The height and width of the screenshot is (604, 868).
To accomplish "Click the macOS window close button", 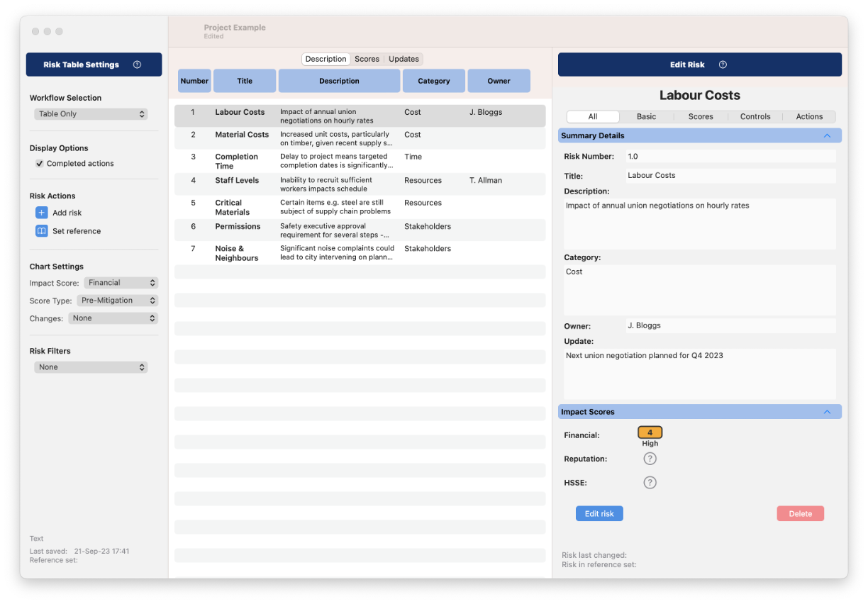I will coord(35,31).
